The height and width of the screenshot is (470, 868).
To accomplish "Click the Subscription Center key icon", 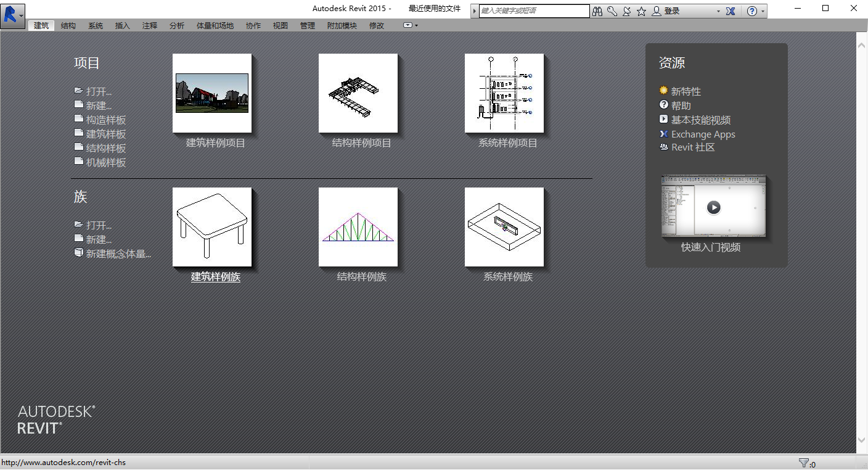I will click(x=612, y=11).
